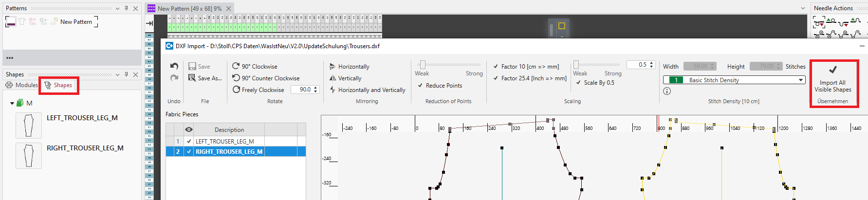Mirror the shape Horizontally
Viewport: 868px width, 200px height.
pos(349,67)
